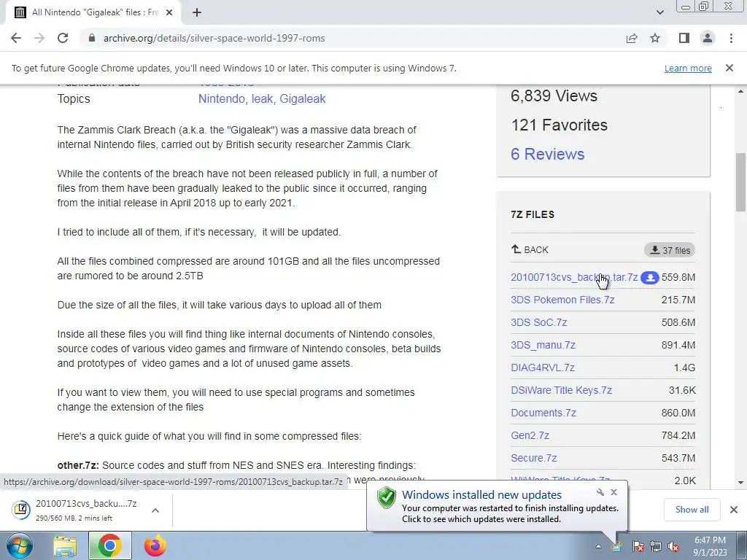Click the page vertical scrollbar thumb
The image size is (747, 560).
click(x=740, y=182)
